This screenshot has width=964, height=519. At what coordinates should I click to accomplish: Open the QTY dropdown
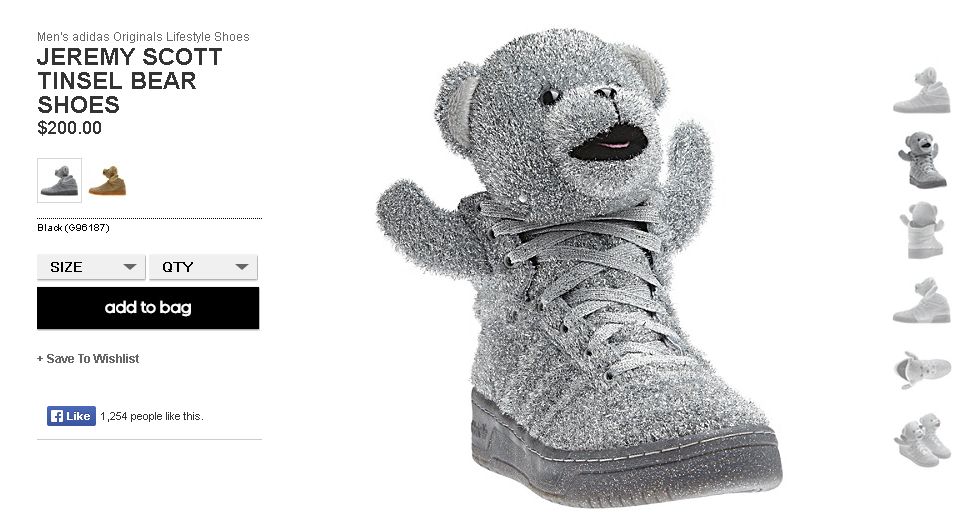pos(203,267)
